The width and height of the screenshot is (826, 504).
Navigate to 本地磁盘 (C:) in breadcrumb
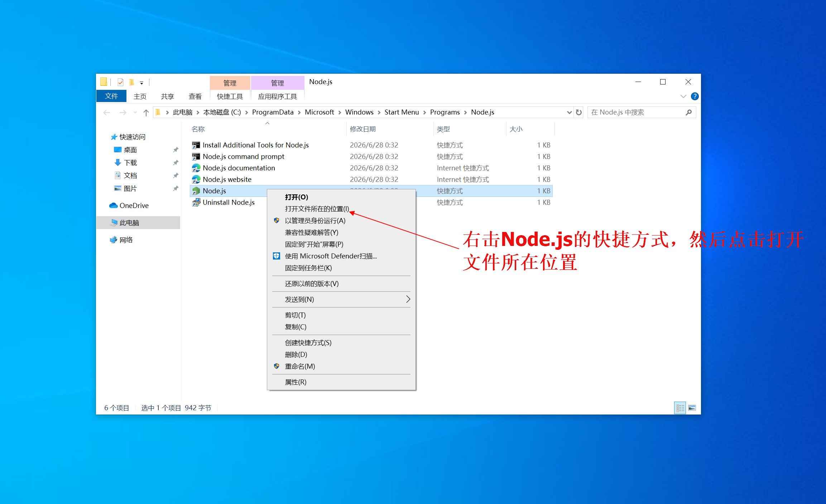(x=222, y=112)
